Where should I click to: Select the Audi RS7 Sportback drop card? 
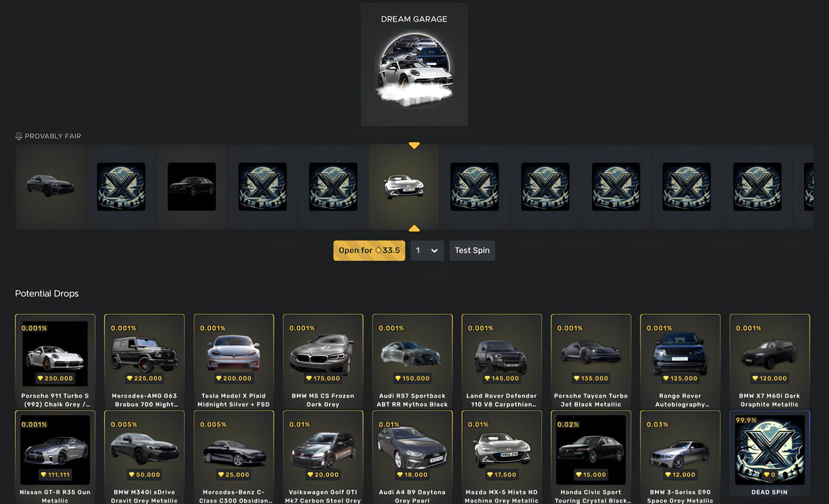412,361
